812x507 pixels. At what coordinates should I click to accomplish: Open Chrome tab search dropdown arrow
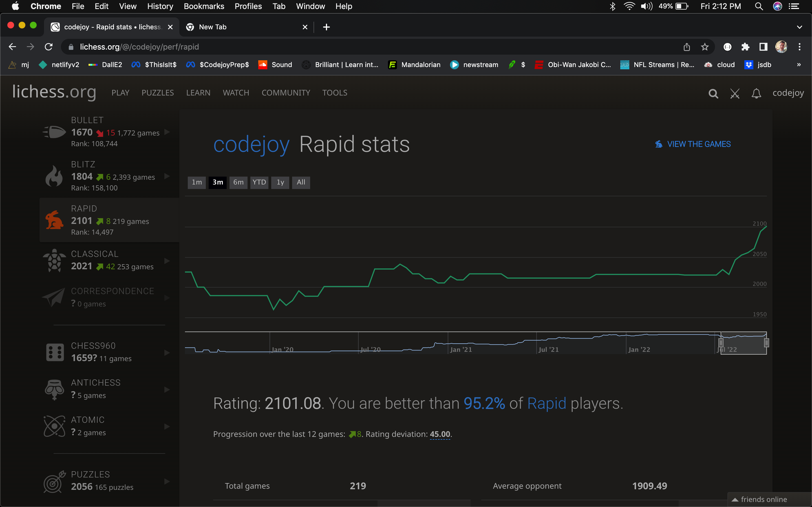pyautogui.click(x=799, y=27)
